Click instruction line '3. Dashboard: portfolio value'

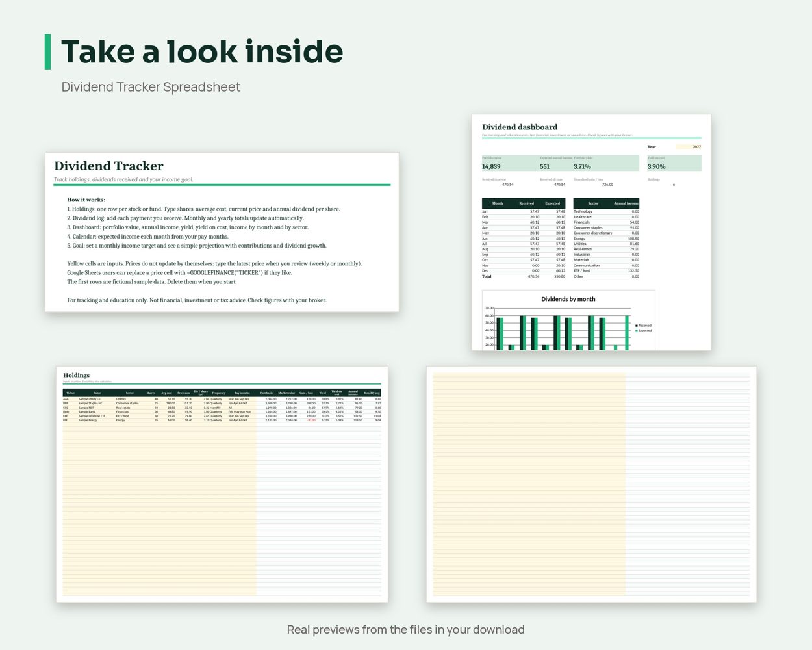click(188, 227)
